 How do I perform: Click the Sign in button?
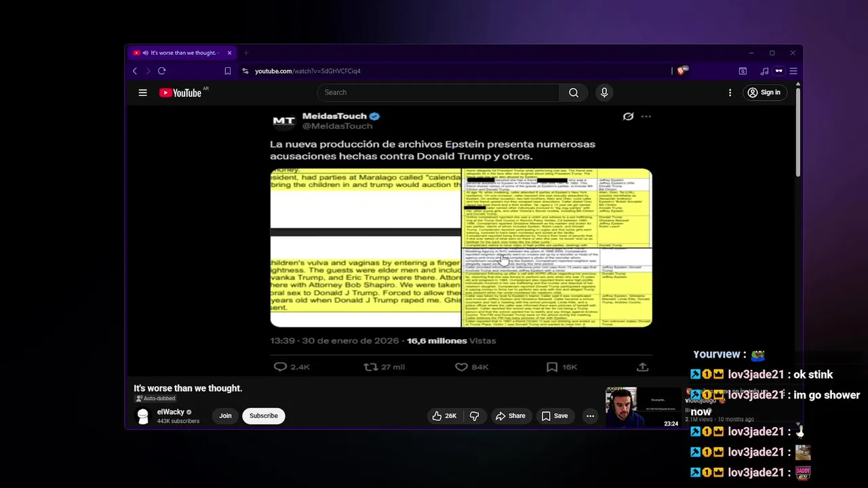(x=764, y=93)
